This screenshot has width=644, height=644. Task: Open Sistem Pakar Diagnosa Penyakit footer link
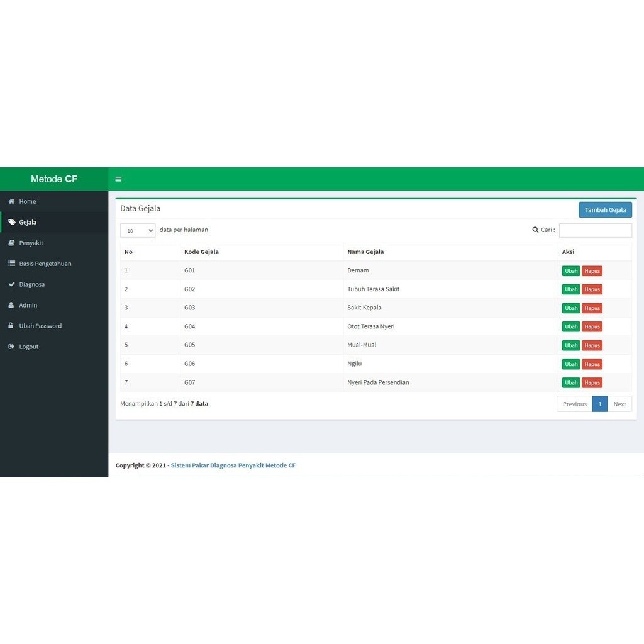[x=233, y=465]
